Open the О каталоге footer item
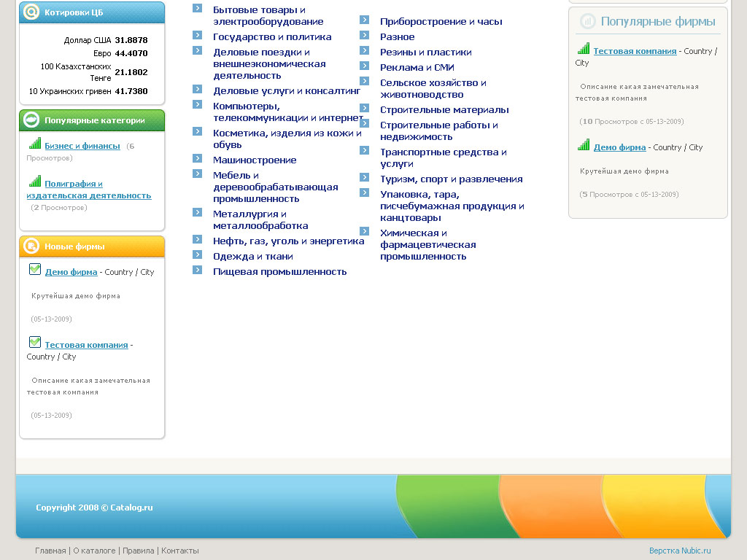This screenshot has height=560, width=747. (94, 551)
